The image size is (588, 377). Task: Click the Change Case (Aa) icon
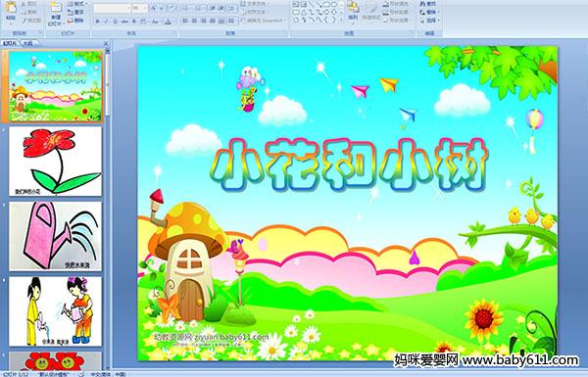(155, 22)
